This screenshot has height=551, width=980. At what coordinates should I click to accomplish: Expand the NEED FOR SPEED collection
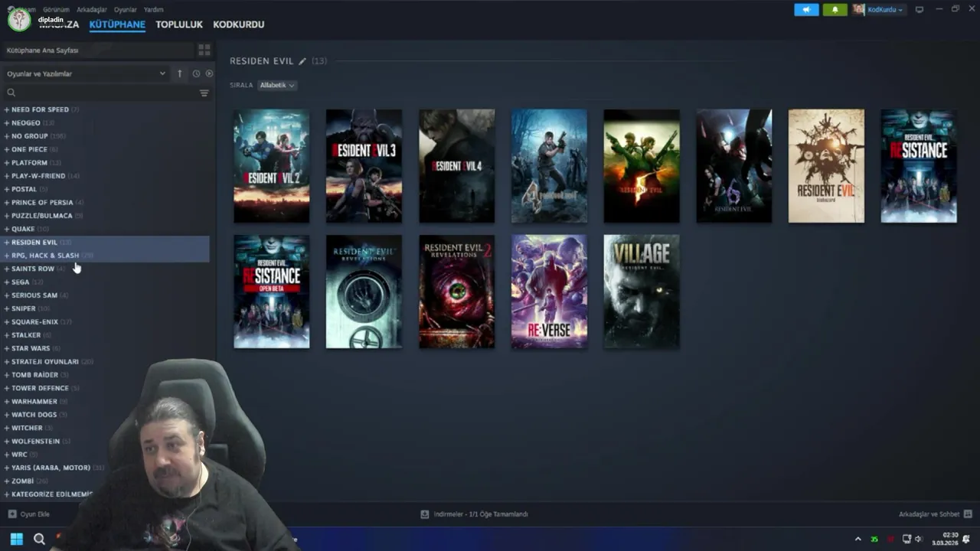tap(6, 109)
